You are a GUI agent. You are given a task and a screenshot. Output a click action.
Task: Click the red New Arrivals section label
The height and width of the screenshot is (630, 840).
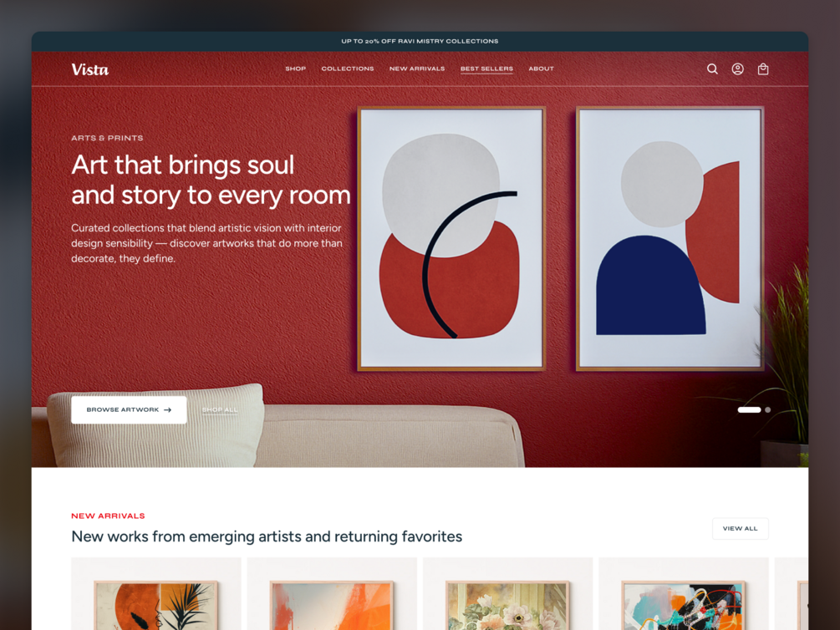point(108,516)
